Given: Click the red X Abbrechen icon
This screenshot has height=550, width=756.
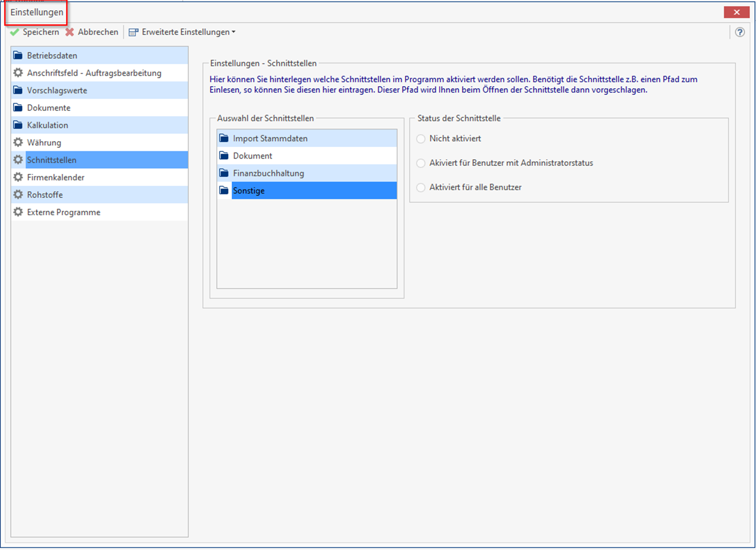Looking at the screenshot, I should pos(69,32).
